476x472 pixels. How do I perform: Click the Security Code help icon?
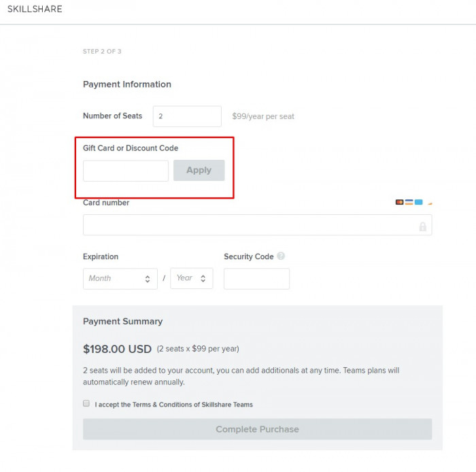click(x=281, y=256)
